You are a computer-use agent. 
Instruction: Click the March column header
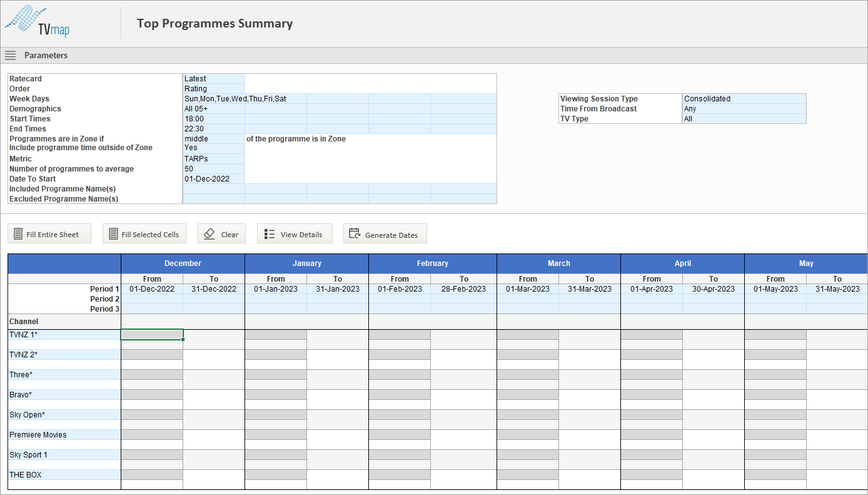[558, 263]
